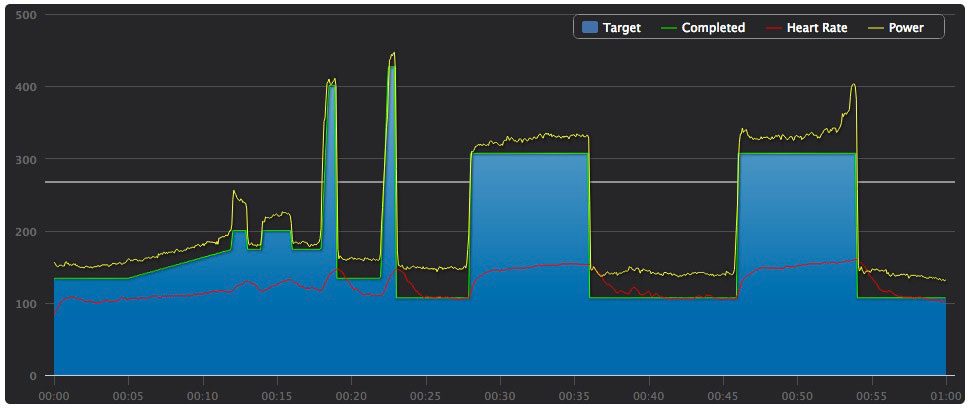Toggle the Power series legend entry
This screenshot has width=973, height=411.
894,28
